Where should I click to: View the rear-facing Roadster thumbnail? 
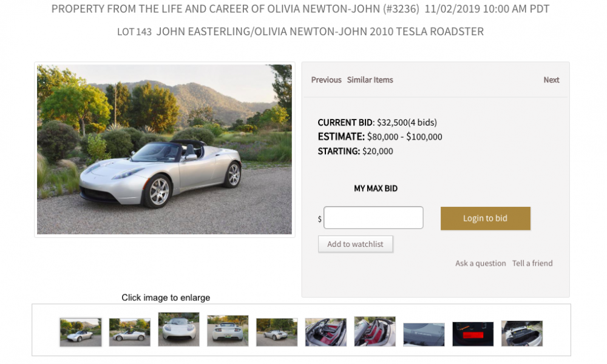coord(228,331)
